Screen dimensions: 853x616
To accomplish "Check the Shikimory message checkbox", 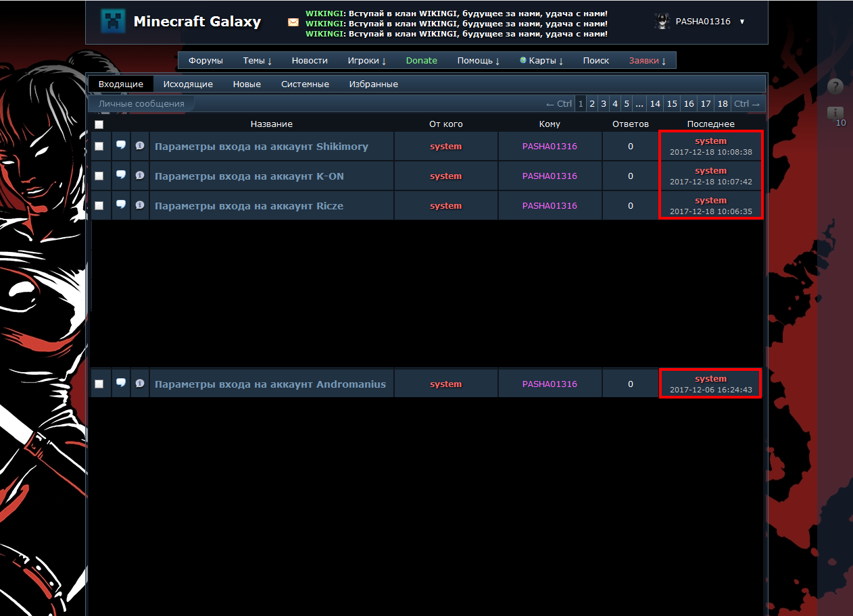I will coord(99,147).
